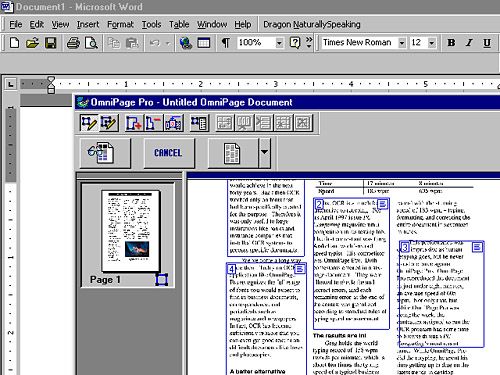This screenshot has height=375, width=500.
Task: Toggle Italic formatting
Action: tap(469, 43)
